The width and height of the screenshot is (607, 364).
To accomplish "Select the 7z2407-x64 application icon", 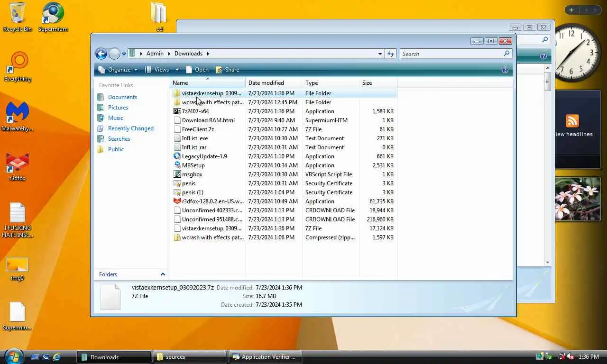I will pos(177,111).
